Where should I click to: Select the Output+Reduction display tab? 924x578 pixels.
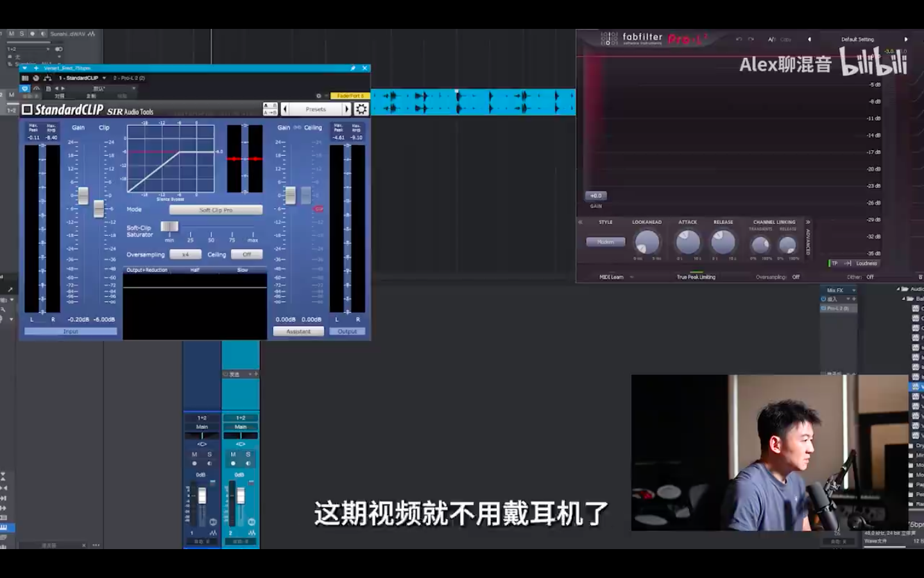(147, 270)
